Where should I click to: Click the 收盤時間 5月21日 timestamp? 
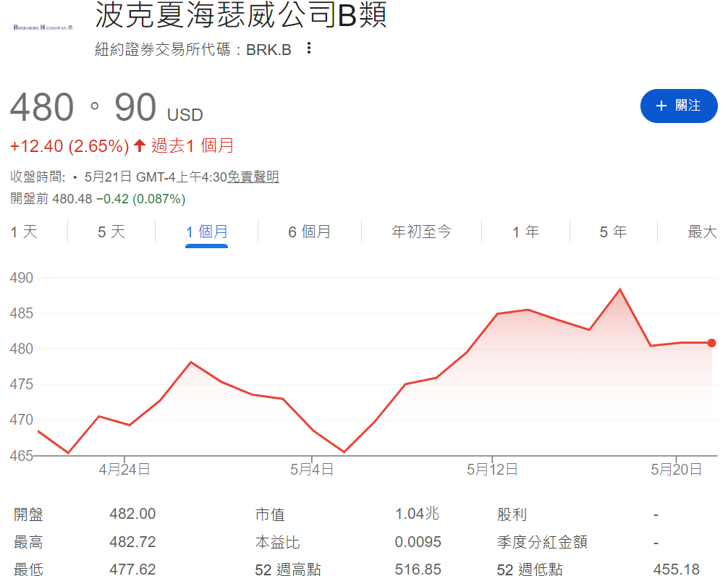[119, 177]
